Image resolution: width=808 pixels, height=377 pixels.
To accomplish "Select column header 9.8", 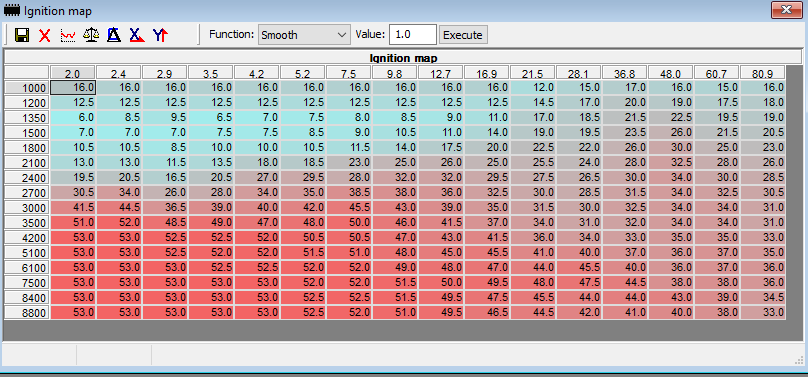I will point(395,73).
